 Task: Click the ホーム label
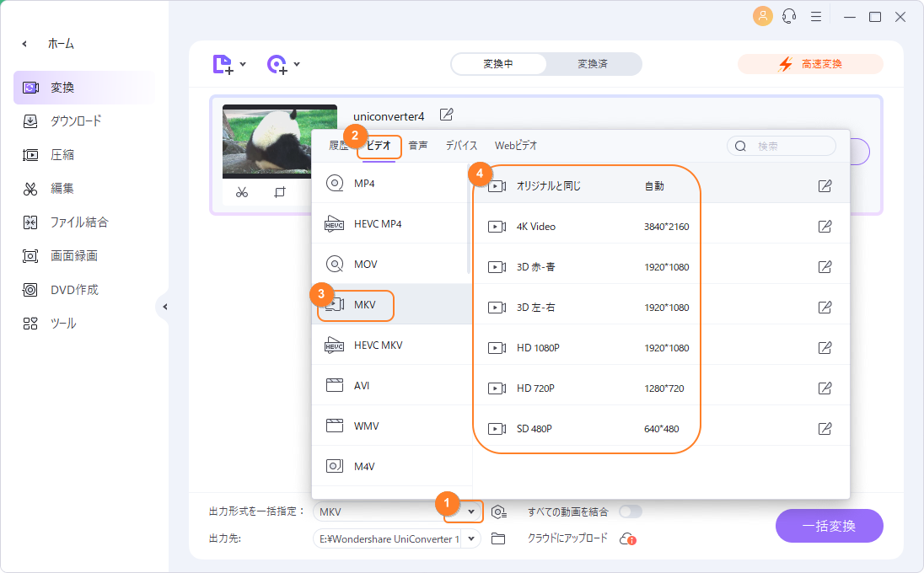[62, 44]
